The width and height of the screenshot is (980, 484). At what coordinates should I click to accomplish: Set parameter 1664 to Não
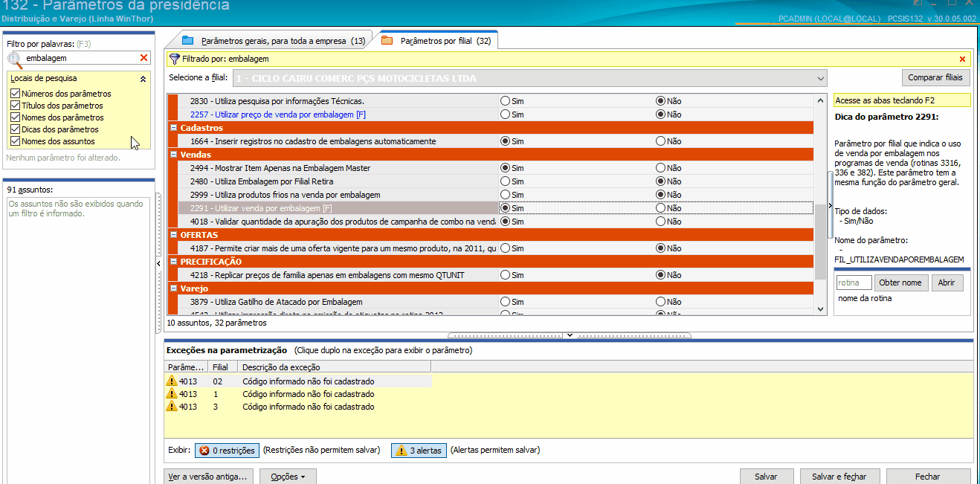tap(660, 141)
